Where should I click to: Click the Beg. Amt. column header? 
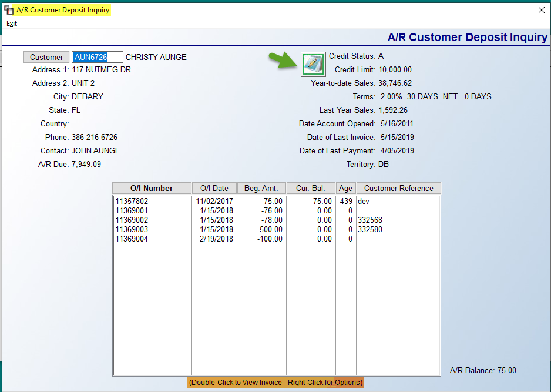[261, 188]
